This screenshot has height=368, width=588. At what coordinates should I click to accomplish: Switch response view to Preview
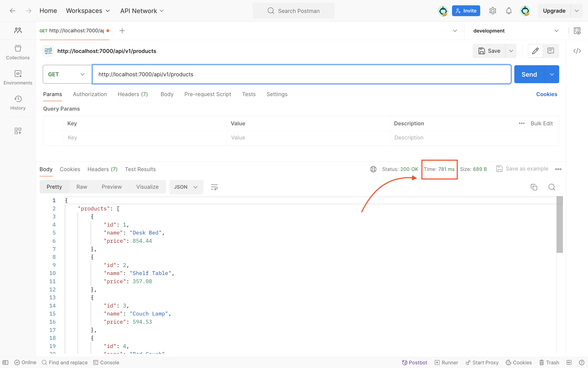point(111,187)
